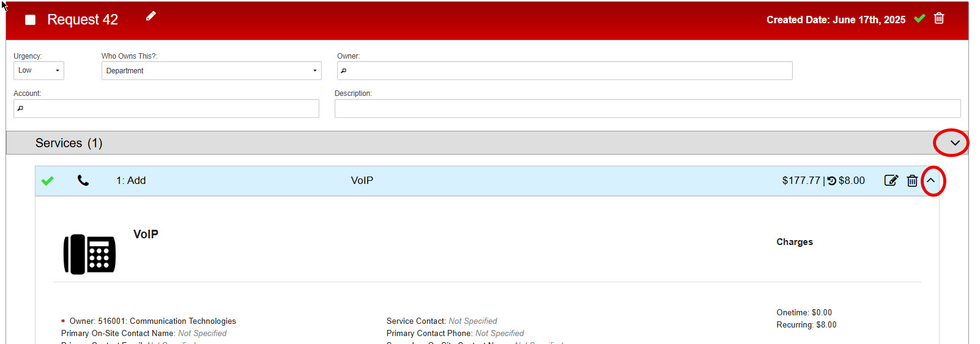Click the recurring charge icon beside $8.00
The height and width of the screenshot is (344, 980).
(x=832, y=181)
